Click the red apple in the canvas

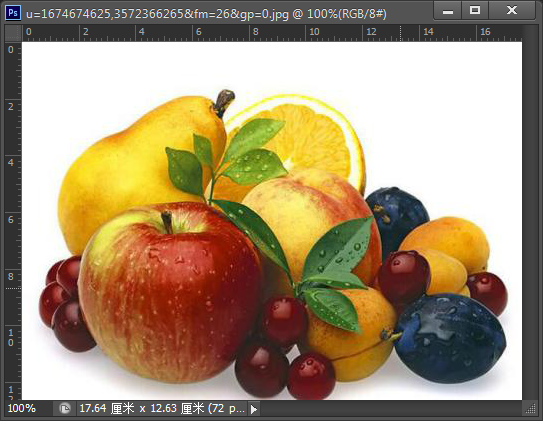tap(170, 293)
